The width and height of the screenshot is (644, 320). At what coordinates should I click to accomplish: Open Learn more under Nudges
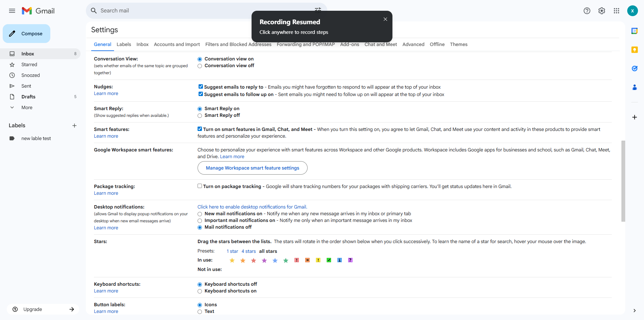click(x=106, y=93)
